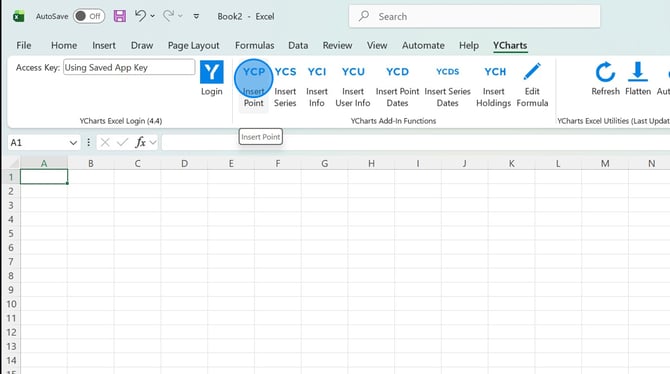Select cell A1
Screen dimensions: 670x374
click(x=44, y=177)
